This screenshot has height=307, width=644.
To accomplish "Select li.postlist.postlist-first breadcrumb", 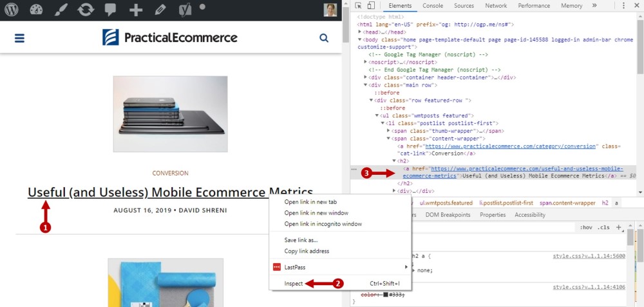I will pos(506,203).
